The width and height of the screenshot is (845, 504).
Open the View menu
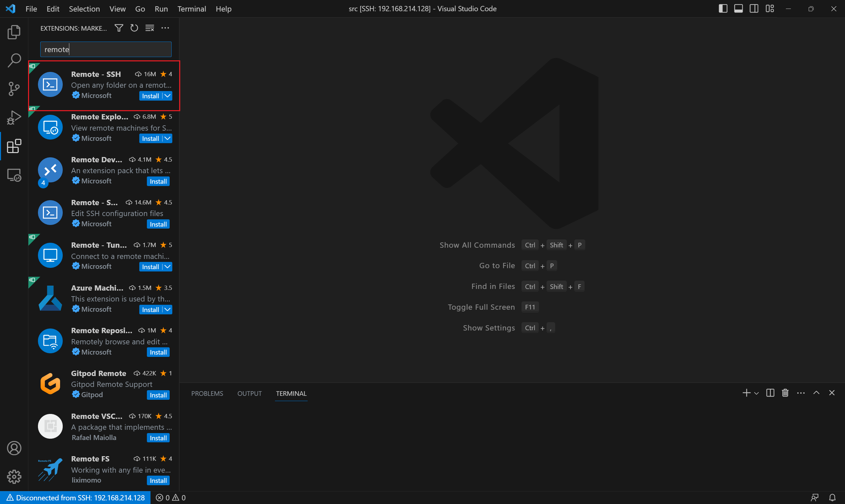click(118, 9)
